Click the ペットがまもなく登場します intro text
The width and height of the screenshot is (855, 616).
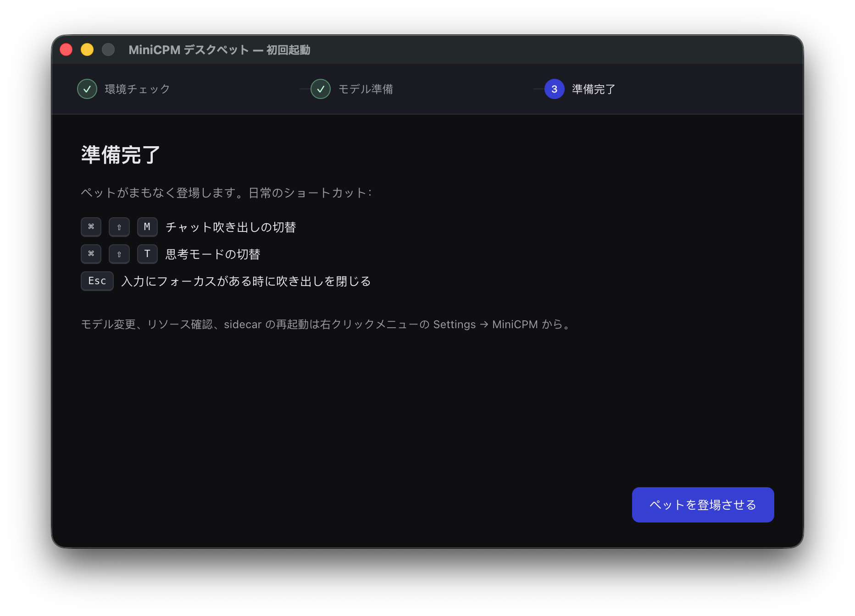tap(226, 192)
